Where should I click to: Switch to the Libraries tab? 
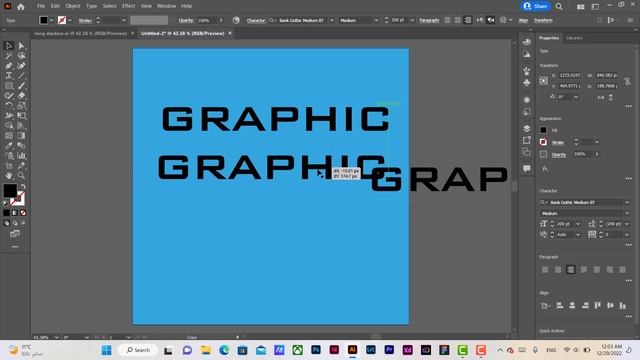[x=574, y=38]
